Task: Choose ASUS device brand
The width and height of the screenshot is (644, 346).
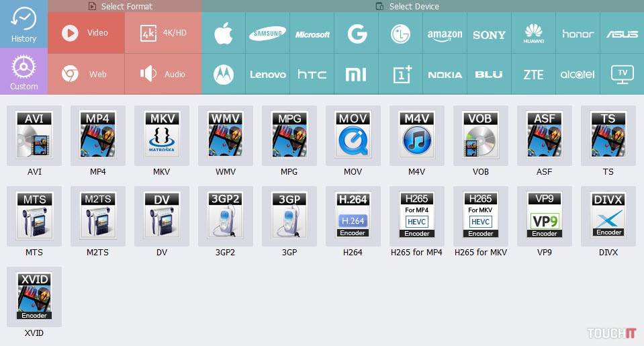Action: (623, 33)
